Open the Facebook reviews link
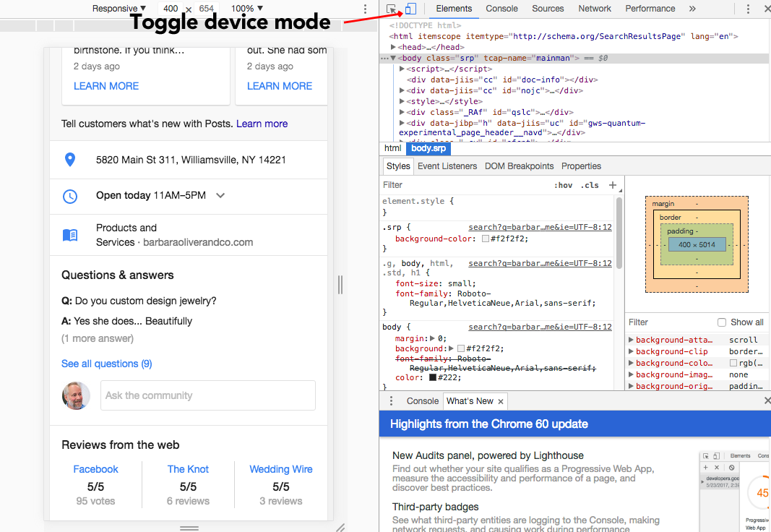The width and height of the screenshot is (771, 532). pos(95,469)
